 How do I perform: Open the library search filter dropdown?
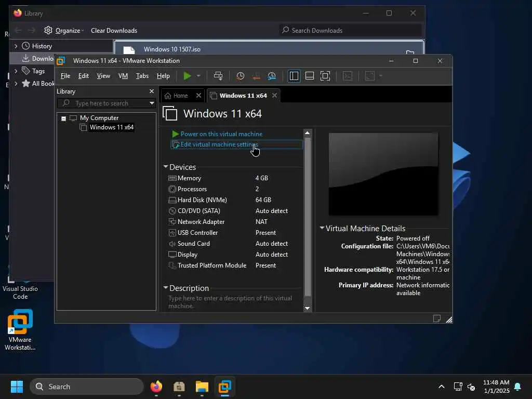coord(152,103)
